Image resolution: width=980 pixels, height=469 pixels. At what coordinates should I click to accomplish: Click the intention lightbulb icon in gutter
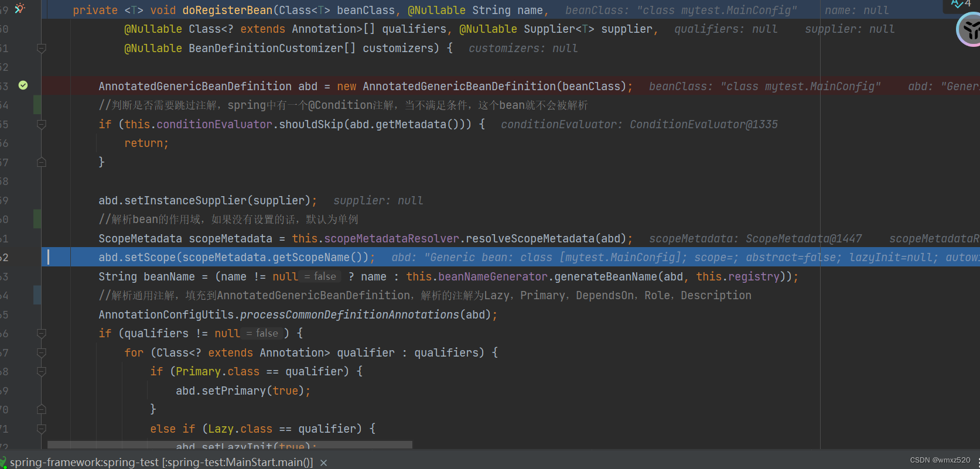coord(20,8)
